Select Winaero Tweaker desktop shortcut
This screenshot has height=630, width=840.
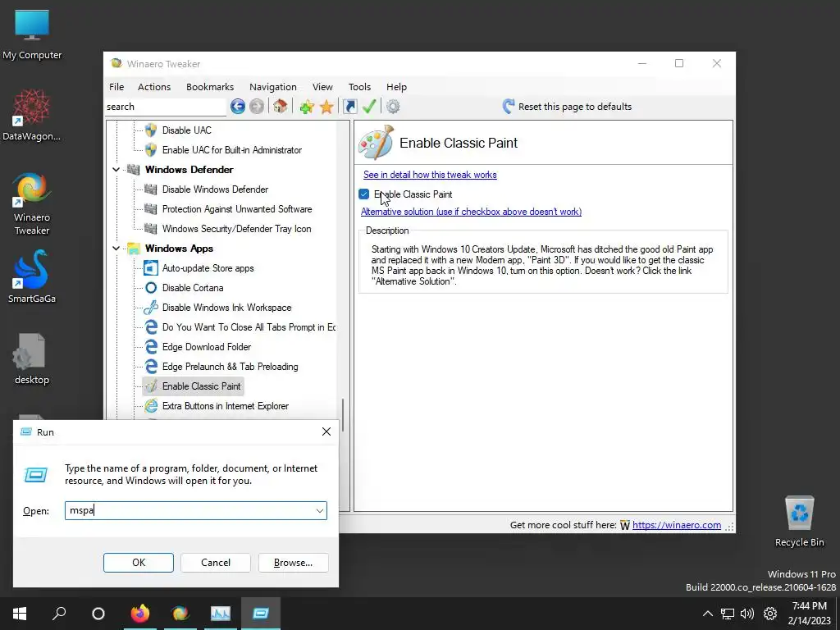tap(32, 203)
